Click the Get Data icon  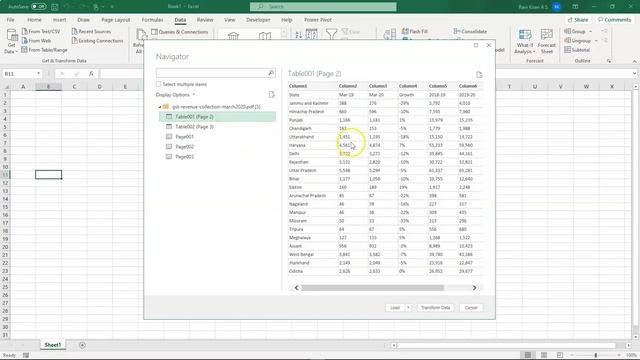[x=11, y=41]
